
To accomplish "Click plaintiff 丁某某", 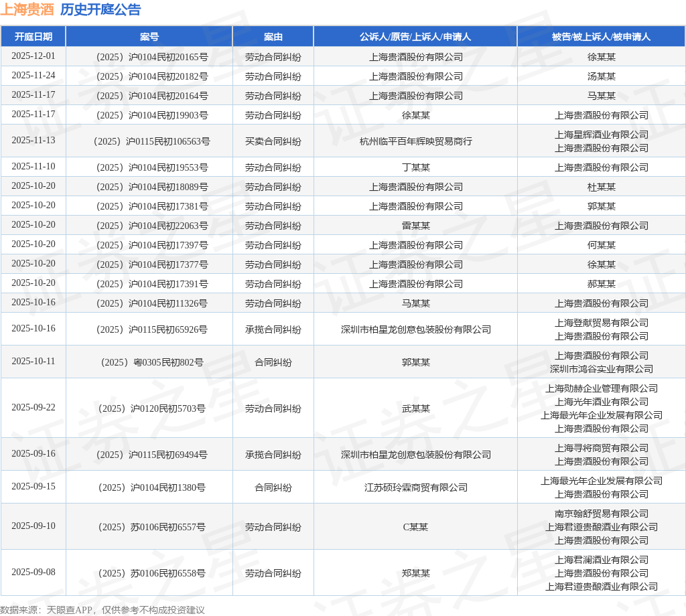I will [415, 167].
